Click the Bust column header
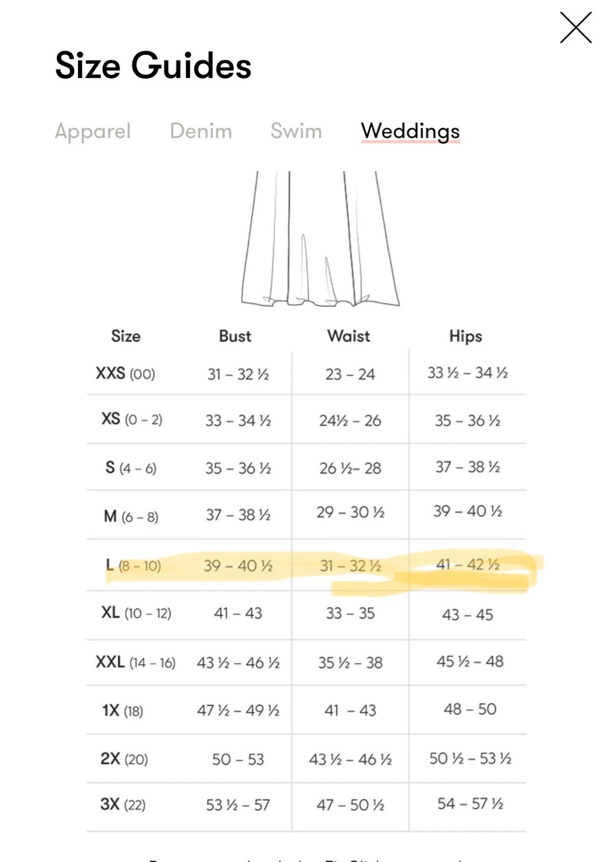This screenshot has height=862, width=616. [235, 336]
